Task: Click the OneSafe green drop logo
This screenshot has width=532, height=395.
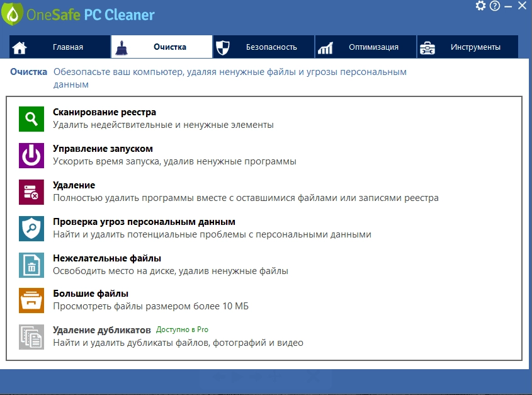Action: pos(12,14)
